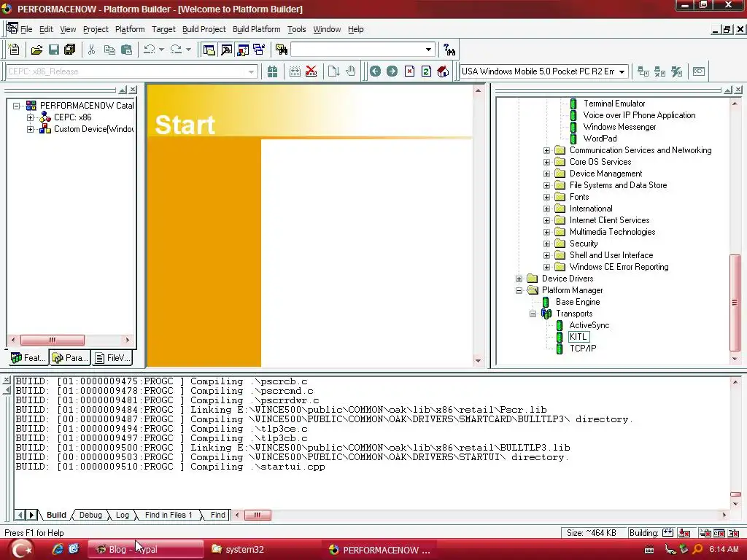This screenshot has height=560, width=747.
Task: Click the Refresh page icon
Action: [426, 71]
